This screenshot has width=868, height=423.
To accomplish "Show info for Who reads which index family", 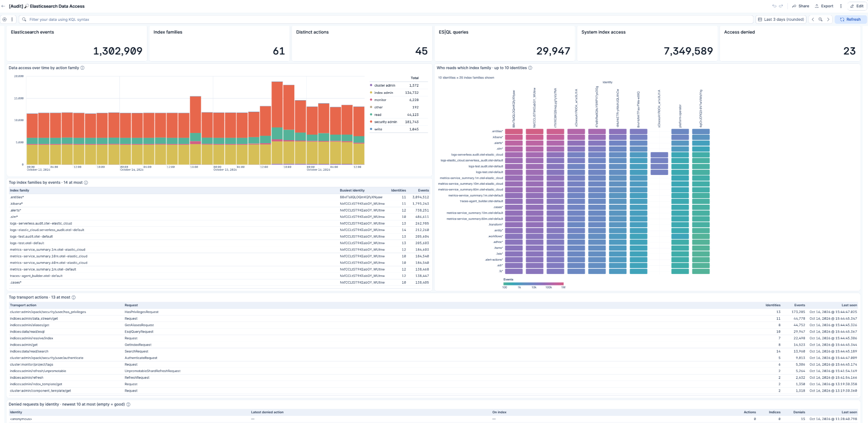I will coord(530,68).
